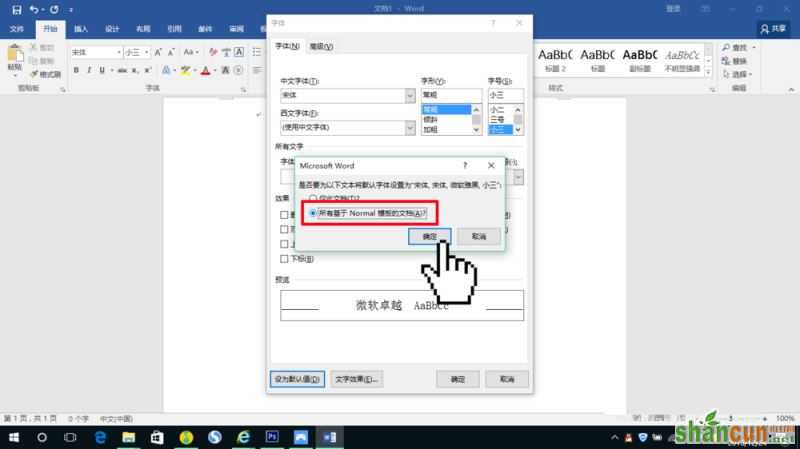Apply Superscript formatting in ribbon
The image size is (800, 449).
pos(147,70)
